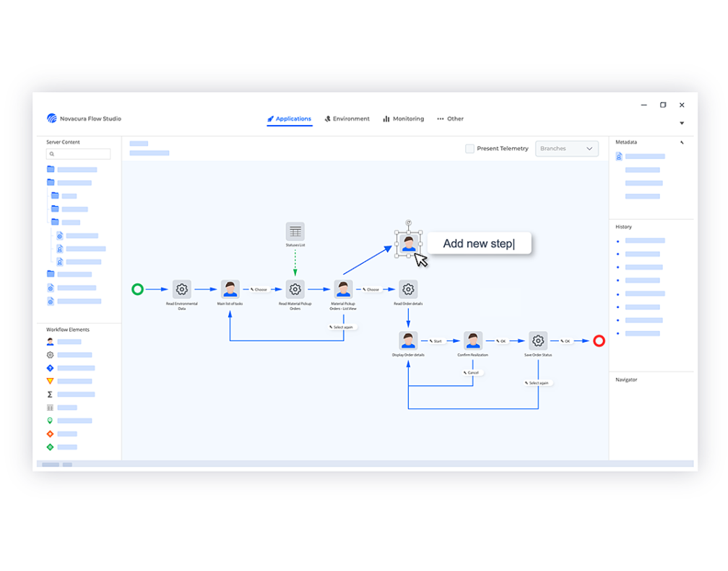728x571 pixels.
Task: Open the Monitoring tab
Action: [404, 119]
